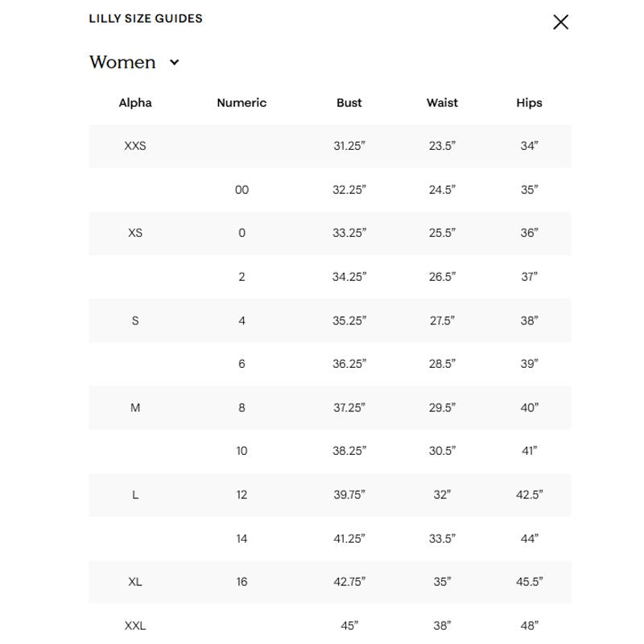Screen dimensions: 644x644
Task: Select the M alpha size cell
Action: (x=135, y=408)
